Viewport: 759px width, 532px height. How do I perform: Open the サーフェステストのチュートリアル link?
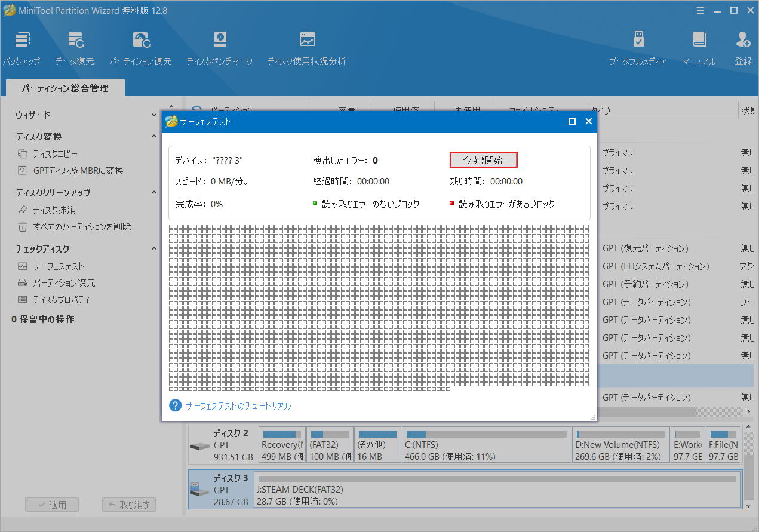(x=238, y=406)
